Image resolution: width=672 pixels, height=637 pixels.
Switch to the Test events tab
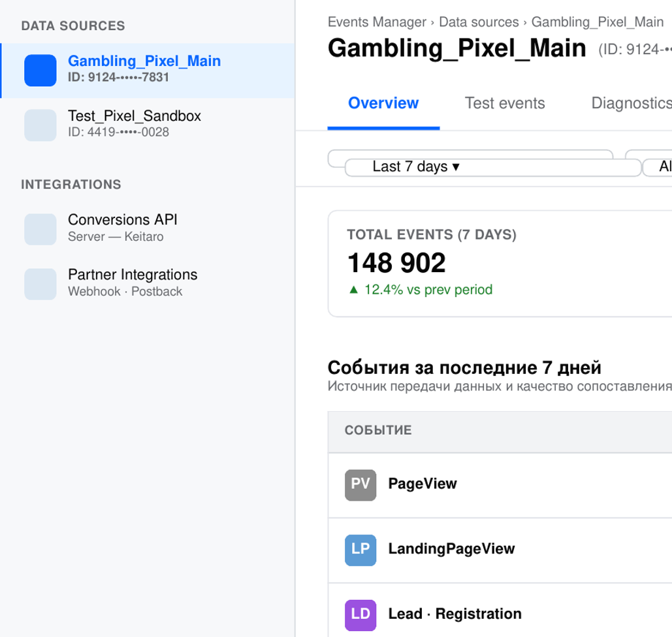[505, 104]
